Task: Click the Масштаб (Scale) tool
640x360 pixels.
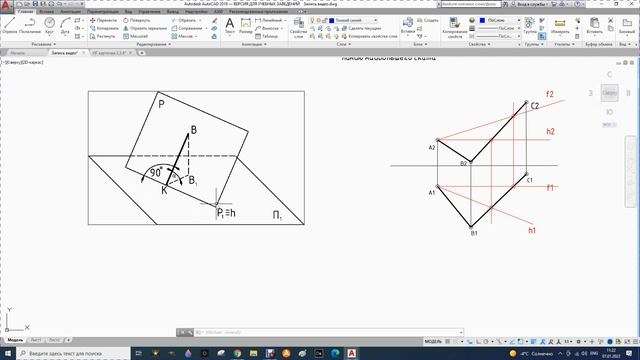Action: 136,36
